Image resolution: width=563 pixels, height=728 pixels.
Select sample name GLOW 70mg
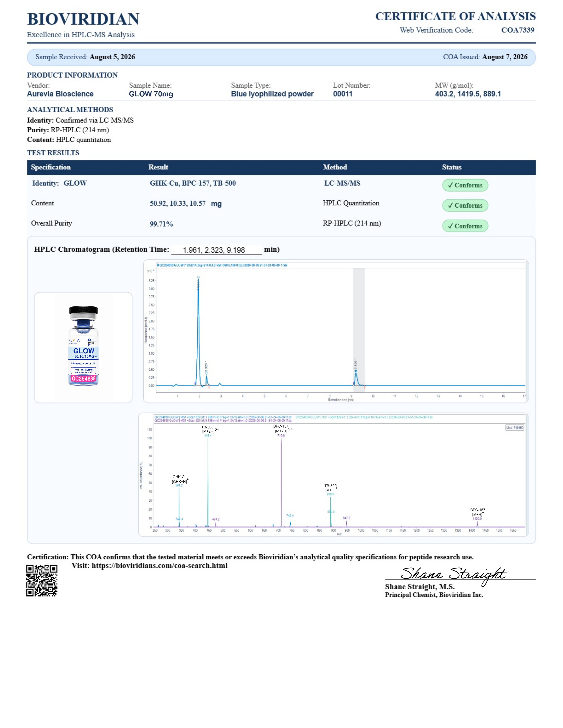tap(151, 94)
